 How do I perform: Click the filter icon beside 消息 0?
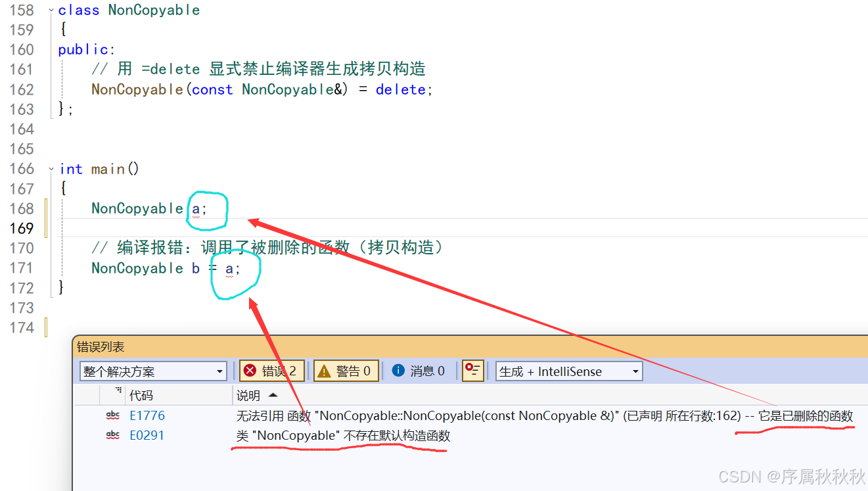473,371
